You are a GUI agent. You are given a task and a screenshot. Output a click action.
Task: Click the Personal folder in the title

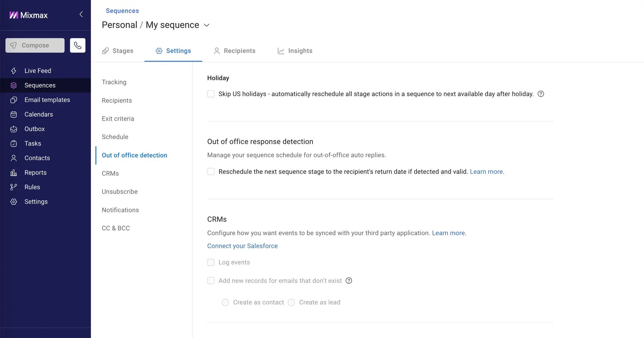point(119,25)
